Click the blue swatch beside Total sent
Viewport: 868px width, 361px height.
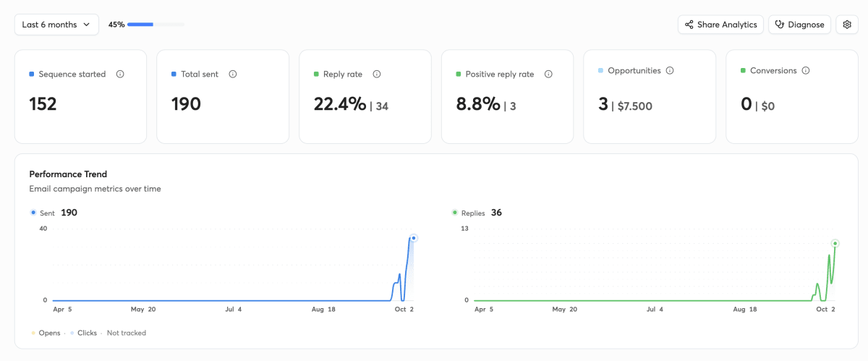pyautogui.click(x=174, y=74)
